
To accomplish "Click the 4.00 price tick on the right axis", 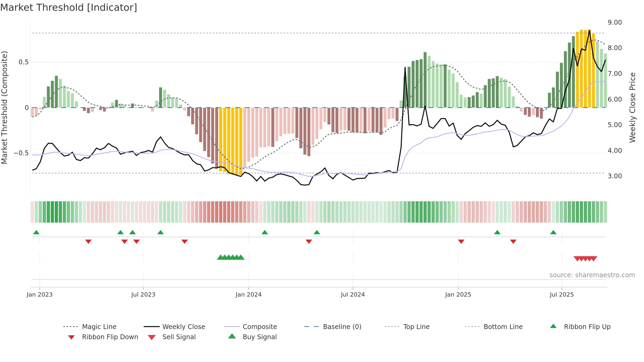I will [x=615, y=151].
